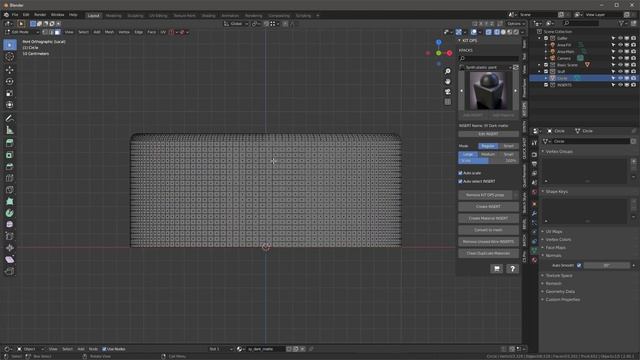This screenshot has width=640, height=360.
Task: Hide the Circle object with eye icon
Action: pos(620,78)
